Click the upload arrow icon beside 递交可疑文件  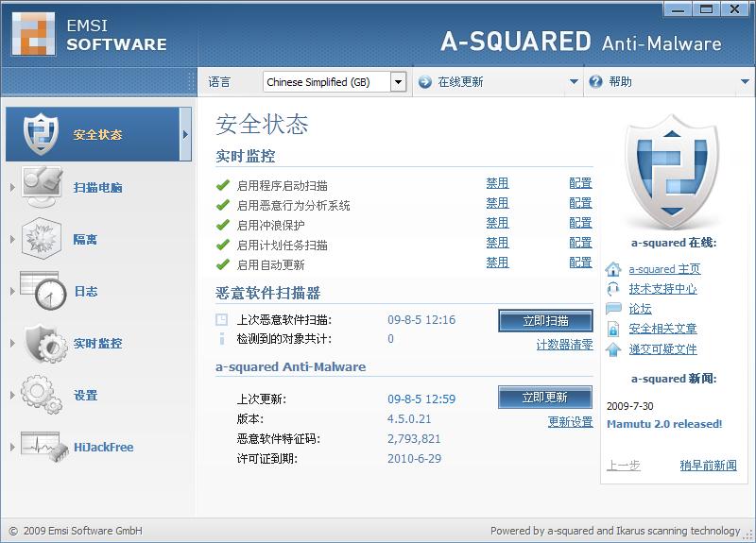tap(613, 348)
